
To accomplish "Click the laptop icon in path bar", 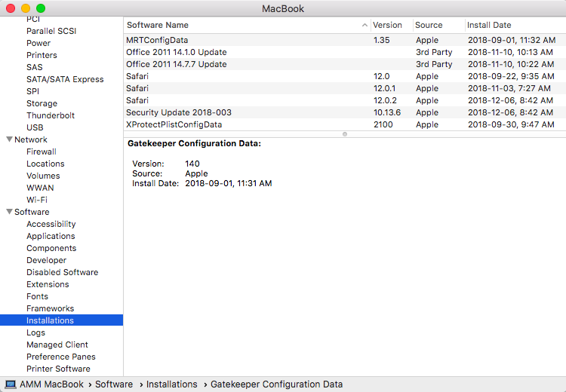I will pos(11,384).
